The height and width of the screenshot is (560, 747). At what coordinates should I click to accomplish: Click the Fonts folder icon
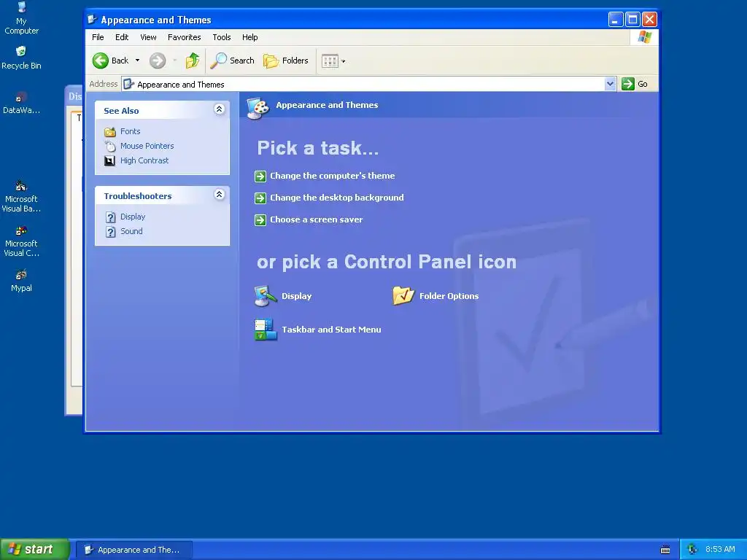110,132
